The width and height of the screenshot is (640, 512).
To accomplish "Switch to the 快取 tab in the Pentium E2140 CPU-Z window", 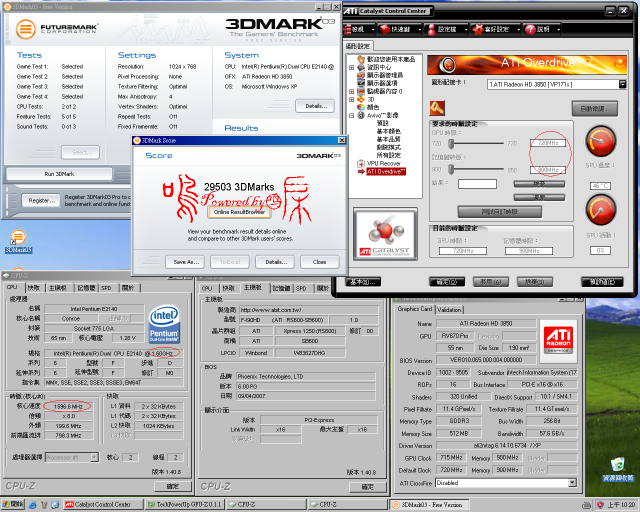I will (34, 288).
